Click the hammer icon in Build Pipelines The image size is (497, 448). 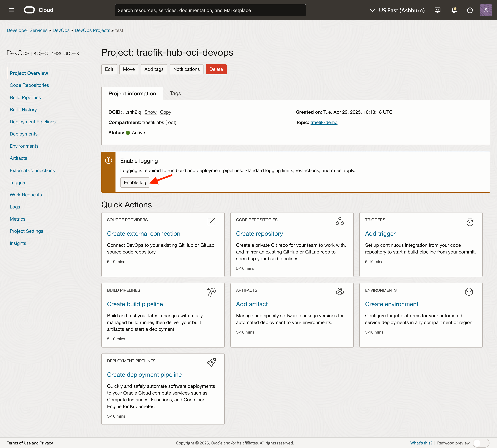tap(211, 292)
